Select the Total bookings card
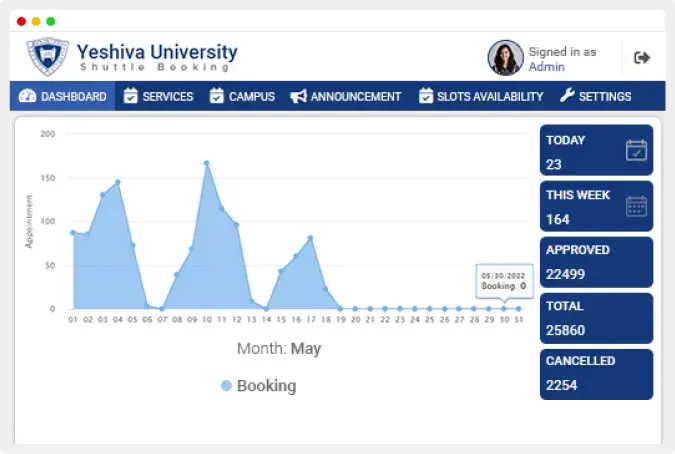The image size is (675, 454). click(596, 318)
